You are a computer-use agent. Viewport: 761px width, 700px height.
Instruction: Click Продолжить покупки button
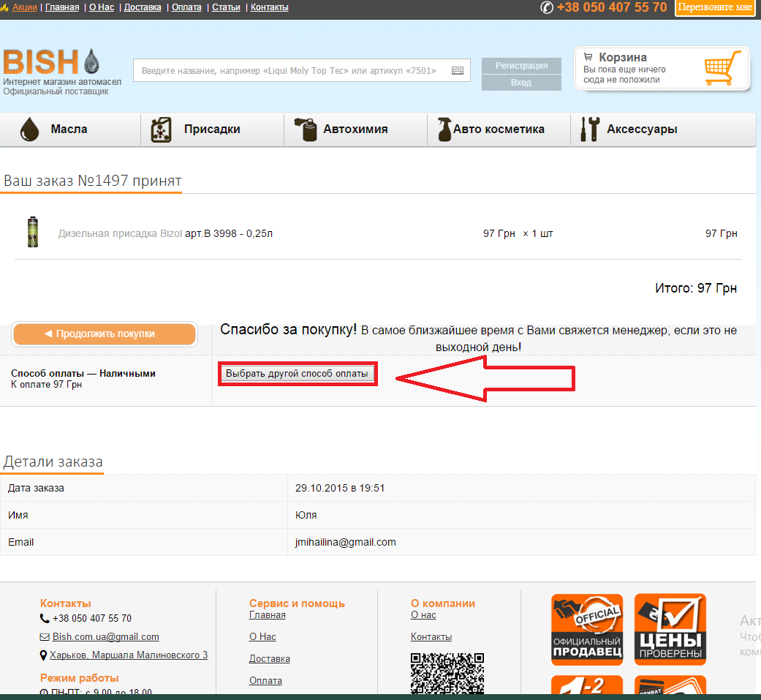(105, 334)
